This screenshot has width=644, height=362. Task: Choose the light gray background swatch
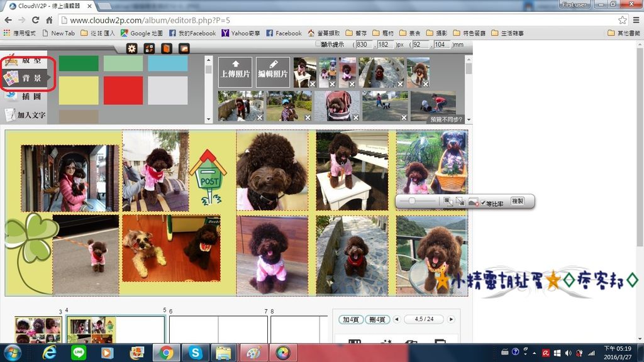(x=167, y=90)
